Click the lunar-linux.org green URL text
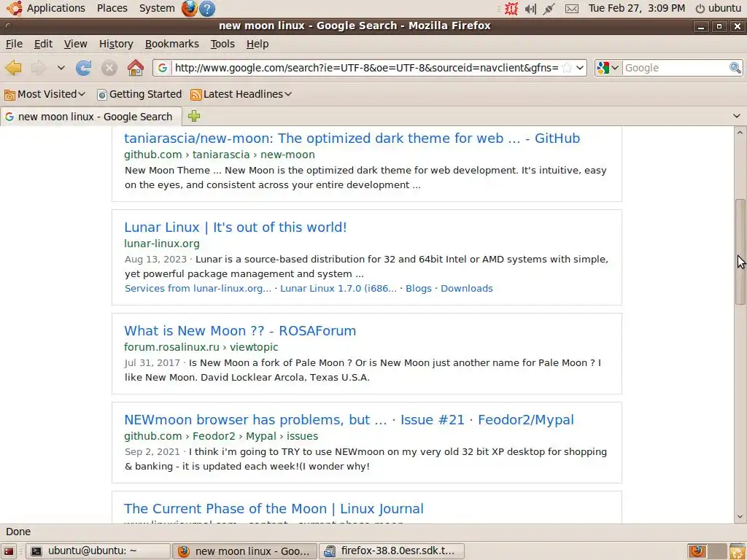The image size is (747, 560). (161, 244)
